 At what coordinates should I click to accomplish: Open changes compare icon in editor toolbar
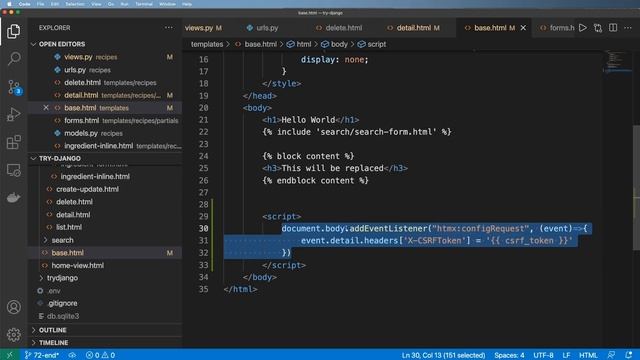598,28
